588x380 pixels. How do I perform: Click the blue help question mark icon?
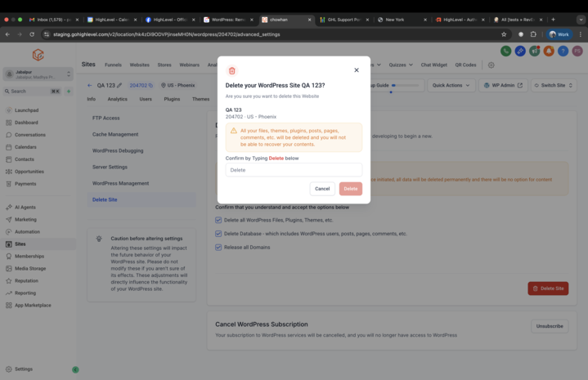(563, 51)
